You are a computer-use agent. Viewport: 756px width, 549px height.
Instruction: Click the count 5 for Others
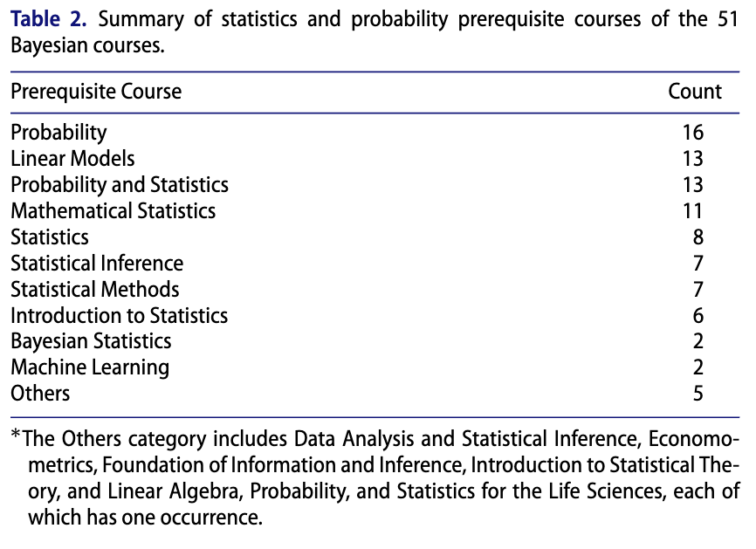pyautogui.click(x=698, y=394)
